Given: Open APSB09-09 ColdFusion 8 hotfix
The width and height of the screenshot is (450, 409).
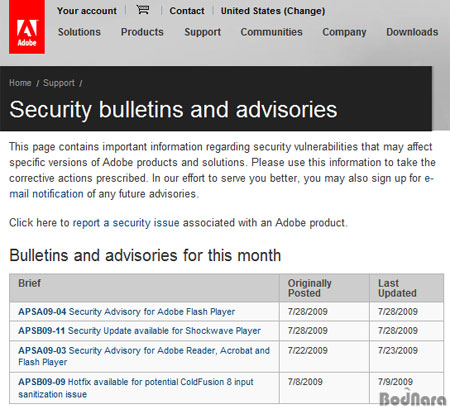Looking at the screenshot, I should 136,388.
